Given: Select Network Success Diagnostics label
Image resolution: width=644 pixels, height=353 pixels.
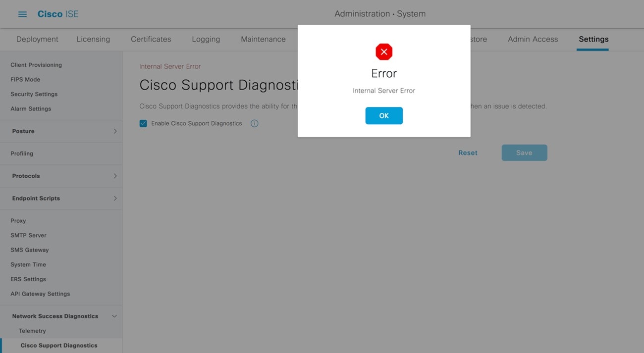Looking at the screenshot, I should [x=55, y=316].
